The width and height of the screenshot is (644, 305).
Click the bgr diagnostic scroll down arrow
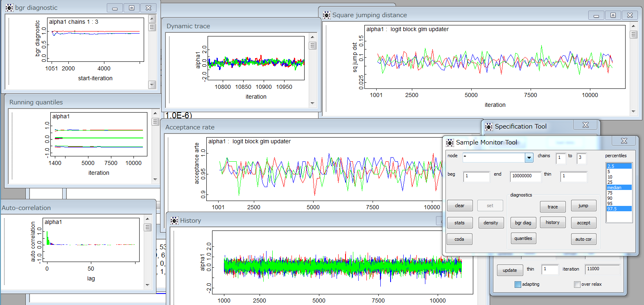pyautogui.click(x=152, y=85)
